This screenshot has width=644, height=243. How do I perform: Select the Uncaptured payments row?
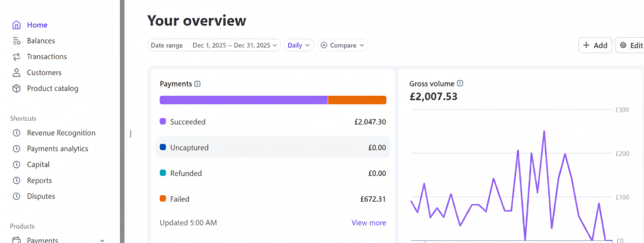pos(273,147)
